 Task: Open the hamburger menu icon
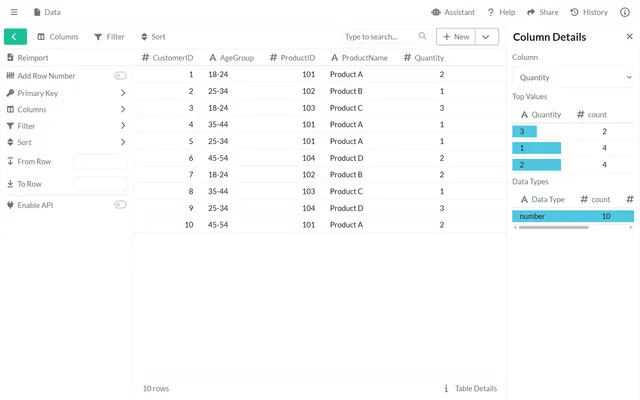13,12
